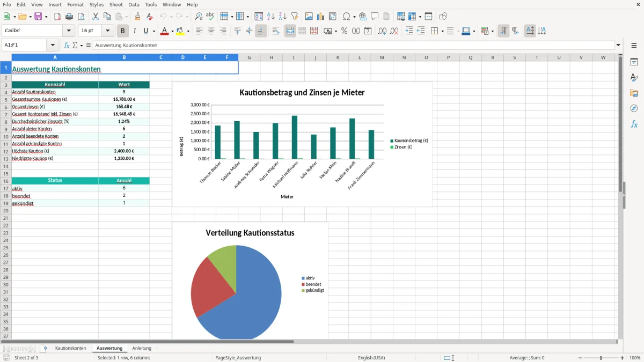Open Find and Replace icon
This screenshot has height=362, width=644.
coord(199,17)
